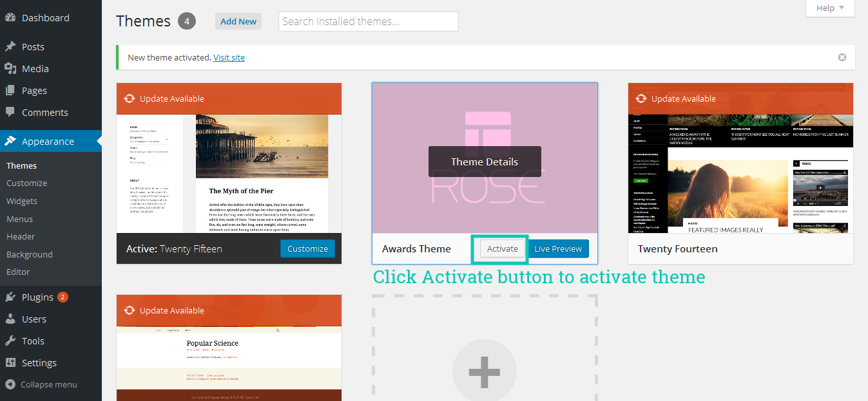Open the Plugins menu
The width and height of the screenshot is (868, 401).
(37, 297)
